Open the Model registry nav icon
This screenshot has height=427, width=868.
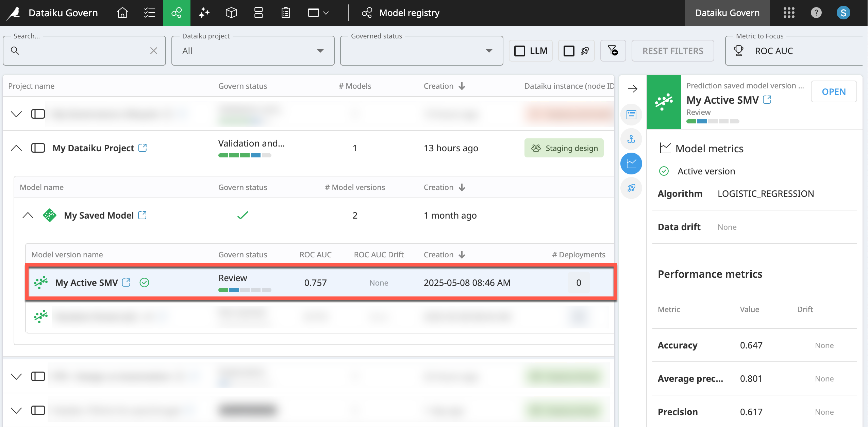pos(177,13)
